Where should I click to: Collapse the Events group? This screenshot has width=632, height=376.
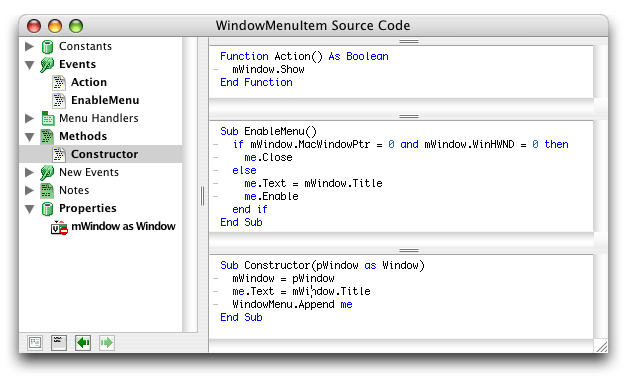[x=29, y=65]
